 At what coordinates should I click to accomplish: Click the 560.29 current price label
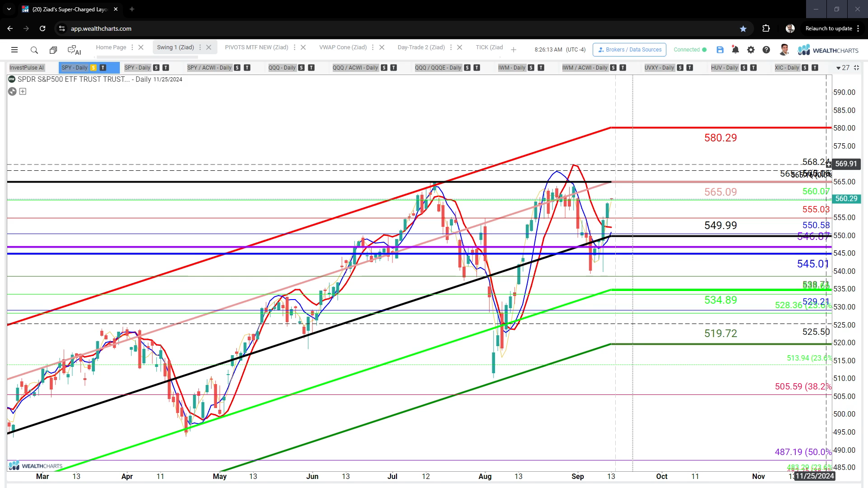tap(846, 198)
